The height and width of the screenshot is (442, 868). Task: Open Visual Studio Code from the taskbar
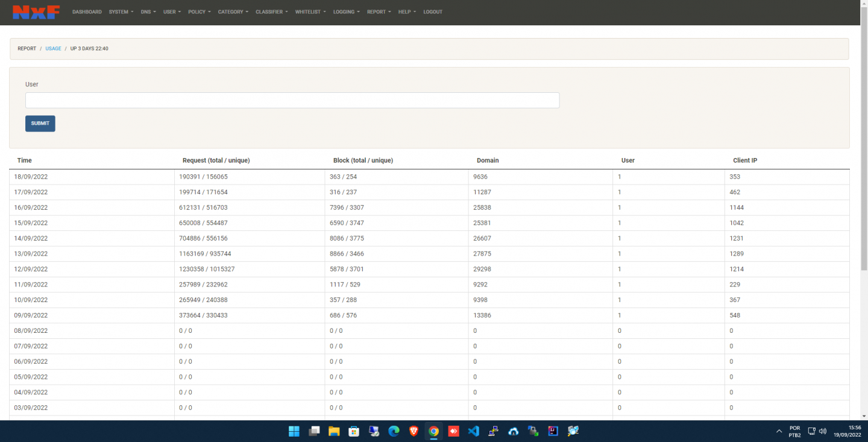[473, 431]
